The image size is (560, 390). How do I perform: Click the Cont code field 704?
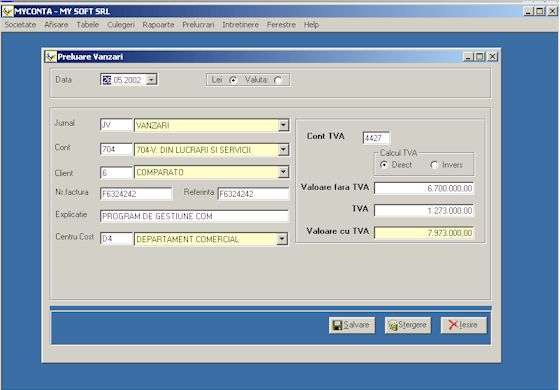point(116,149)
